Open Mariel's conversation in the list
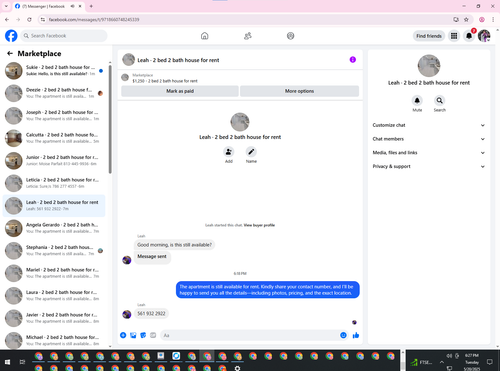Screen dimensions: 500x371 click(54, 273)
